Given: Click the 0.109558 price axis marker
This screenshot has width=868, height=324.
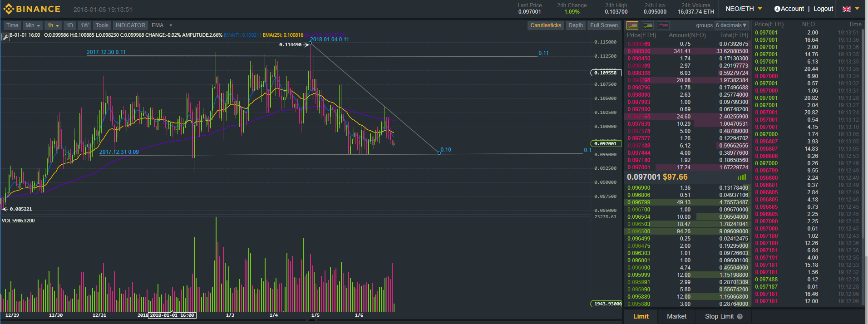Looking at the screenshot, I should pyautogui.click(x=606, y=73).
